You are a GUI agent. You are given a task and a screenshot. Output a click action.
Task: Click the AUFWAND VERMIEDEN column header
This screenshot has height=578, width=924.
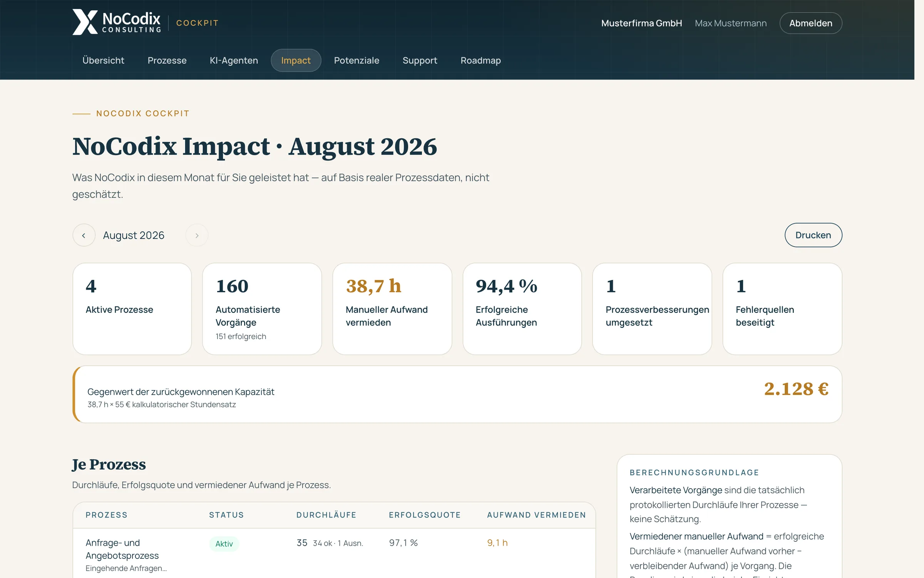pyautogui.click(x=536, y=515)
